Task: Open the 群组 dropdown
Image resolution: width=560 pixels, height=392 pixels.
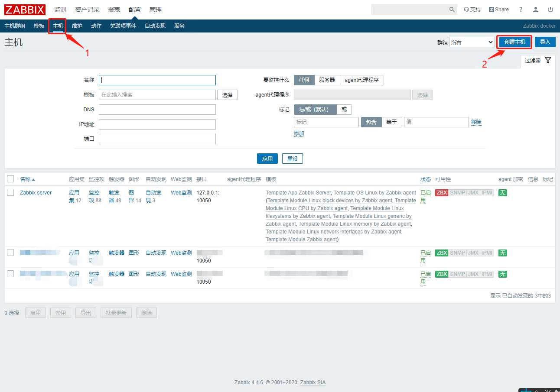Action: click(472, 42)
